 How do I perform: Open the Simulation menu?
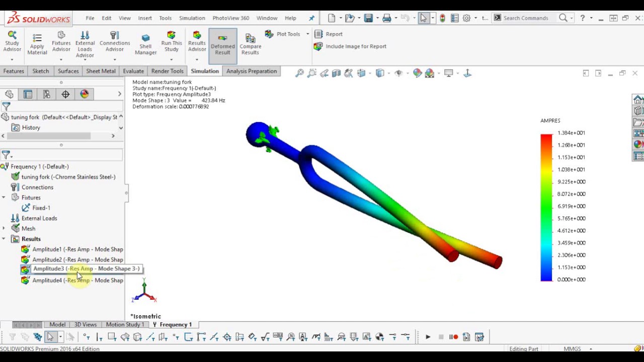[x=192, y=18]
